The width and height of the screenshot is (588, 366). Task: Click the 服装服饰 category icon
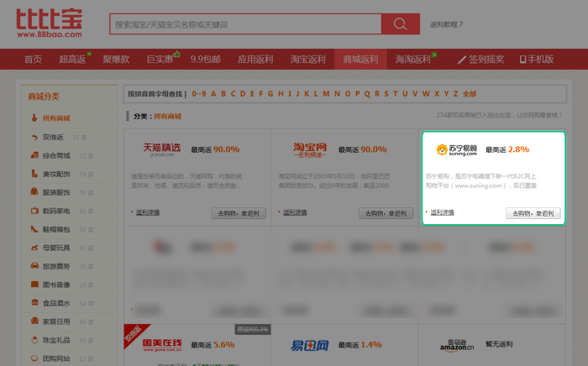(x=34, y=191)
